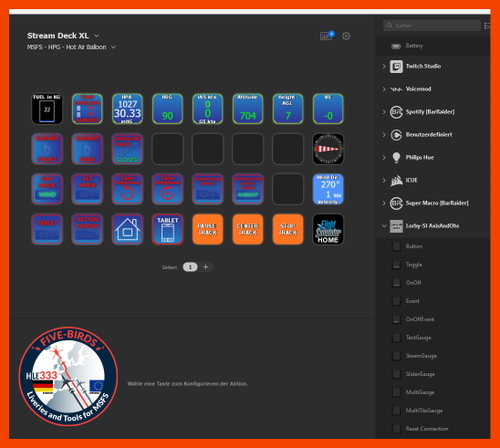Click the VS vertical speed key

click(x=328, y=109)
